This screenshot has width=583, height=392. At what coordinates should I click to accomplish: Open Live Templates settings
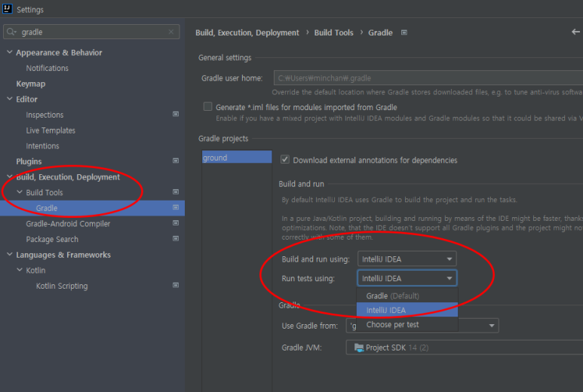51,130
